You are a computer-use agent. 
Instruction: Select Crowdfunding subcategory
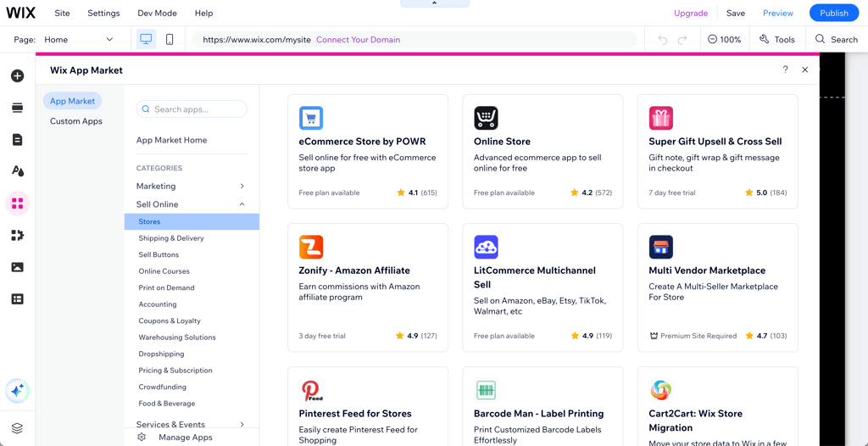[162, 387]
